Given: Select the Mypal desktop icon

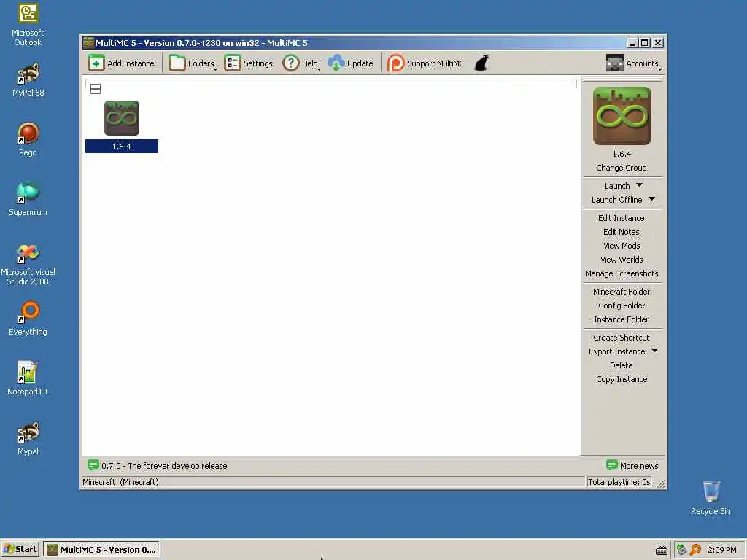Looking at the screenshot, I should pos(28,438).
